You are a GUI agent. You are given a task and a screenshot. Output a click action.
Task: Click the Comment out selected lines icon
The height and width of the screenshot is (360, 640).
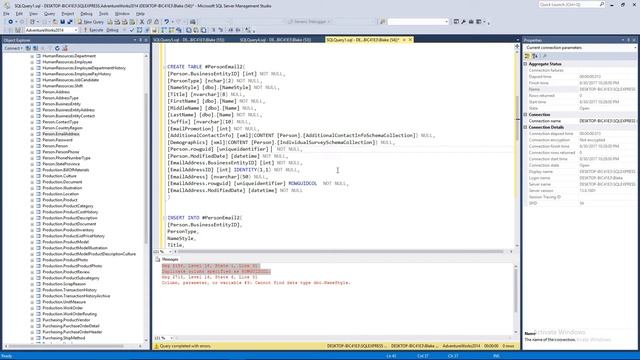point(213,30)
